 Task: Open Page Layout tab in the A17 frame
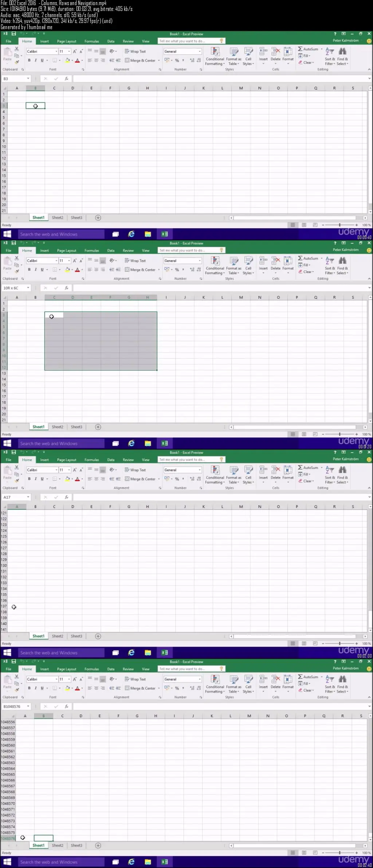point(67,460)
